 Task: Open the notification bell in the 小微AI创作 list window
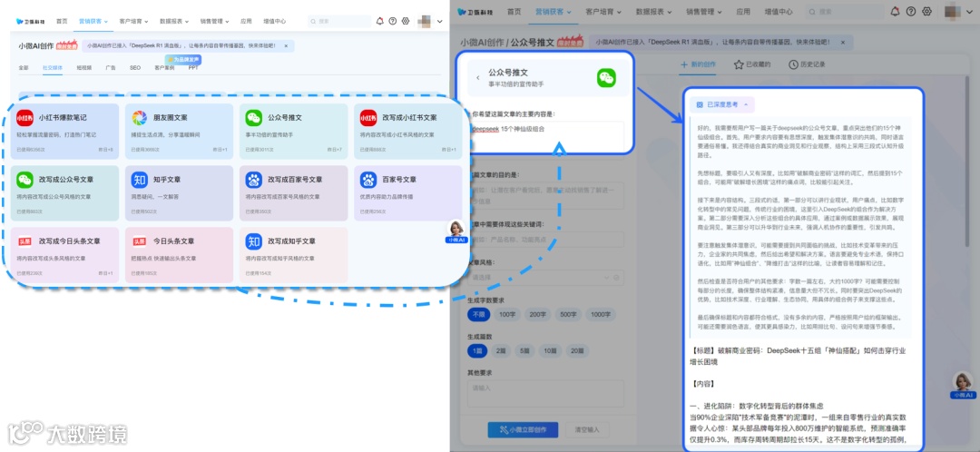(380, 21)
